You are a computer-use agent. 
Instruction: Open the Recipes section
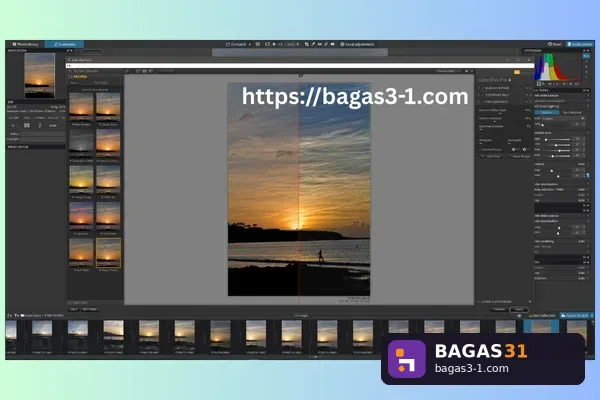[x=78, y=77]
